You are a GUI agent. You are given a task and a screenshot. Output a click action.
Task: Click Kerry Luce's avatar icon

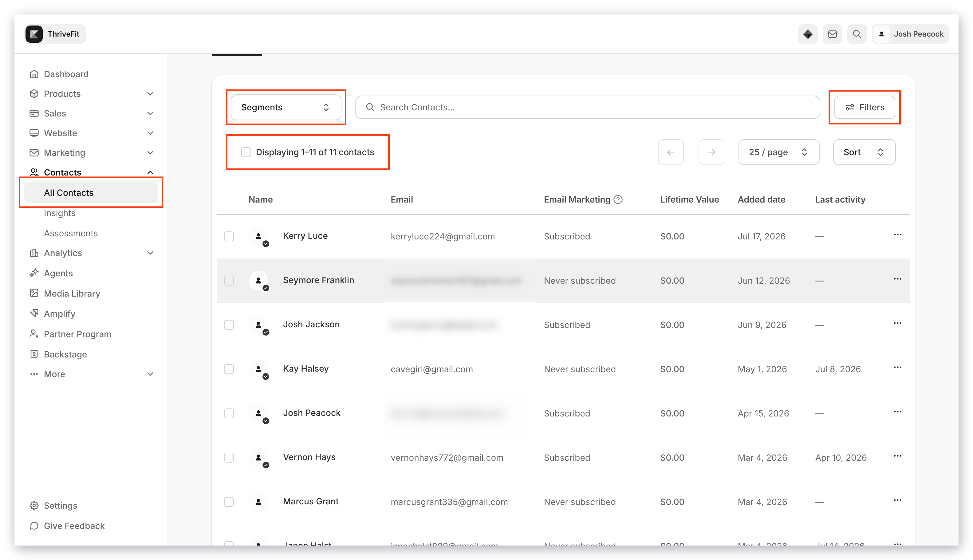pyautogui.click(x=258, y=236)
